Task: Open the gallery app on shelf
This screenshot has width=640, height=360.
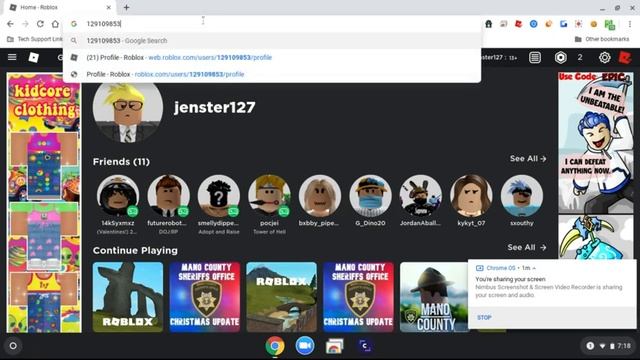Action: pos(335,346)
